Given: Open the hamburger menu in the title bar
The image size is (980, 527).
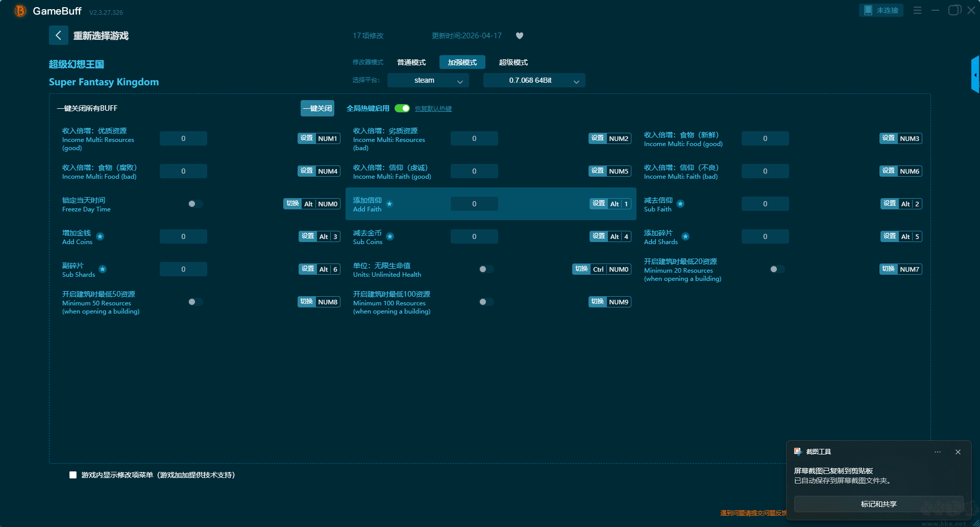Looking at the screenshot, I should coord(917,10).
